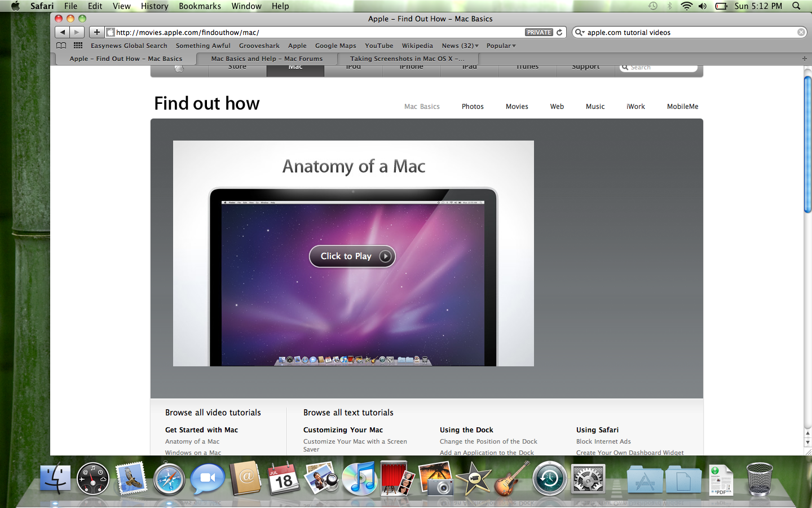Viewport: 812px width, 508px height.
Task: Open the iWork section
Action: click(636, 107)
